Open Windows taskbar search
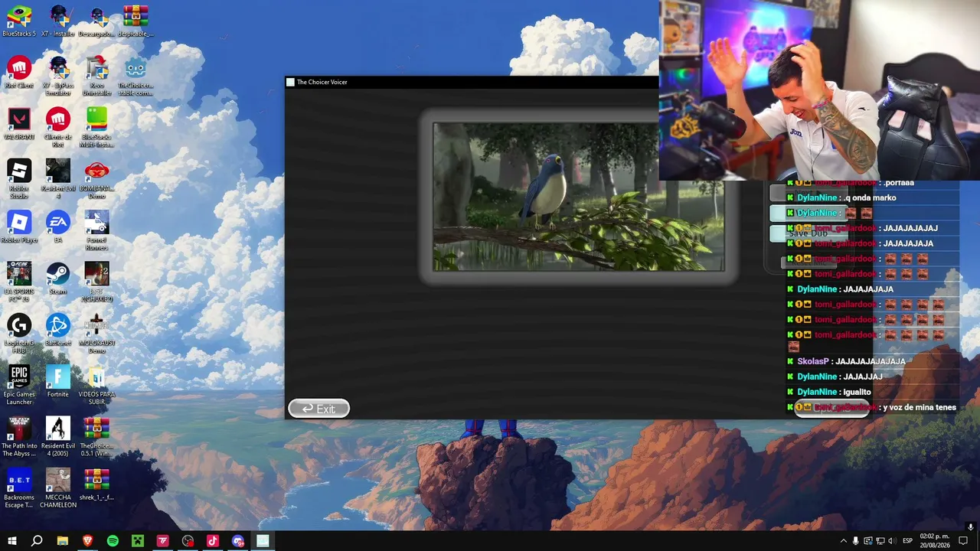 pos(37,541)
